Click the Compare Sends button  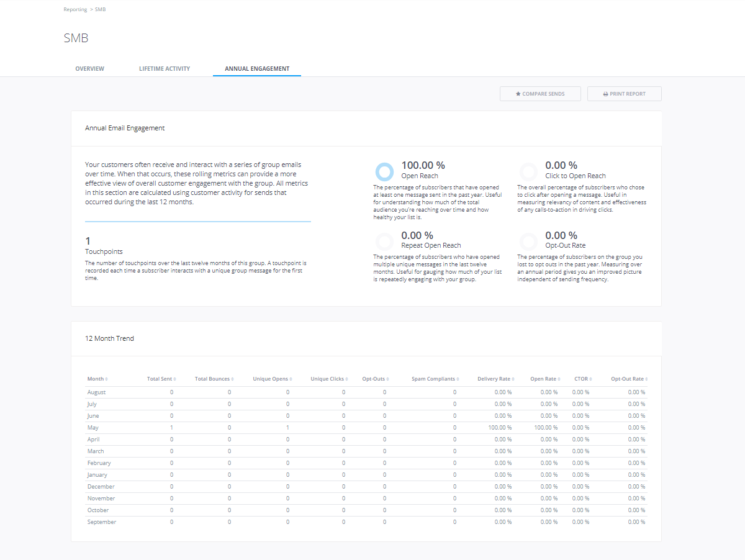pyautogui.click(x=540, y=94)
